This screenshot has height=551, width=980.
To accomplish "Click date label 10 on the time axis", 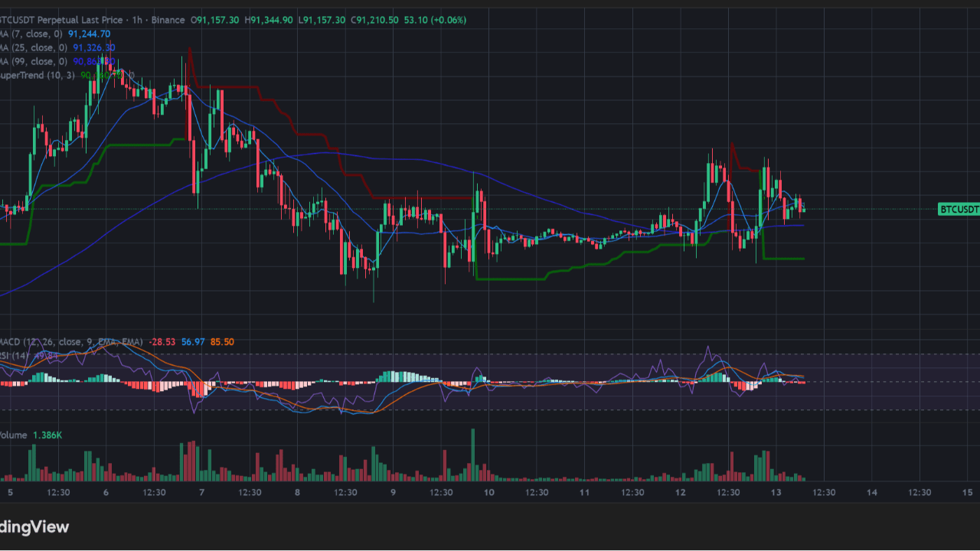I will (x=488, y=492).
